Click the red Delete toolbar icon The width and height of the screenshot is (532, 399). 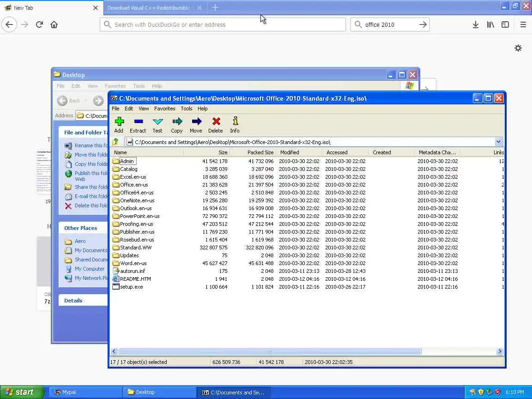coord(216,125)
